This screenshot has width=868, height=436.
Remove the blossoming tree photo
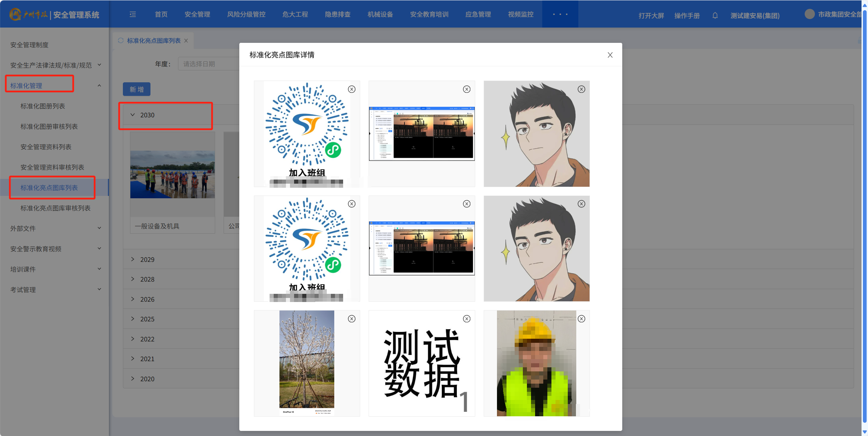point(352,319)
